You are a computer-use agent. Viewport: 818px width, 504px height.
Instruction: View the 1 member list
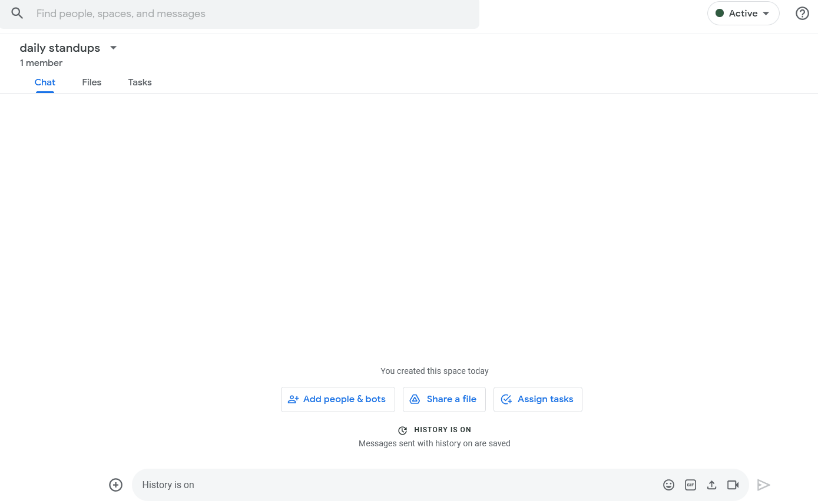(x=41, y=63)
